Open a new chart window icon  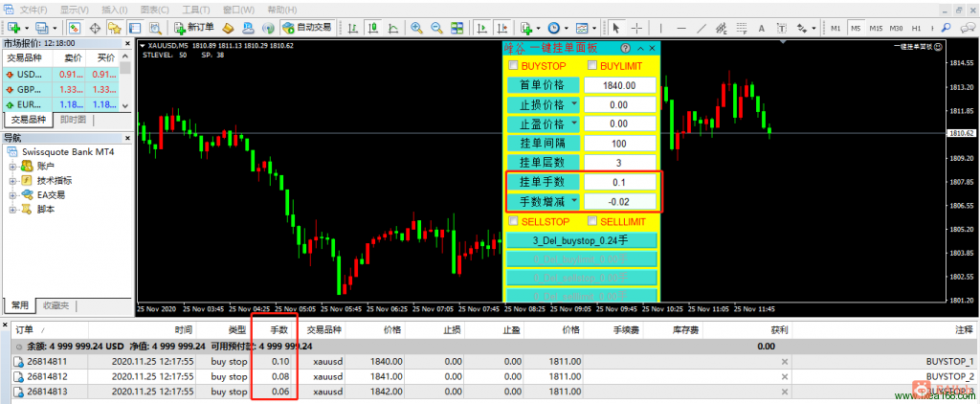coord(13,28)
